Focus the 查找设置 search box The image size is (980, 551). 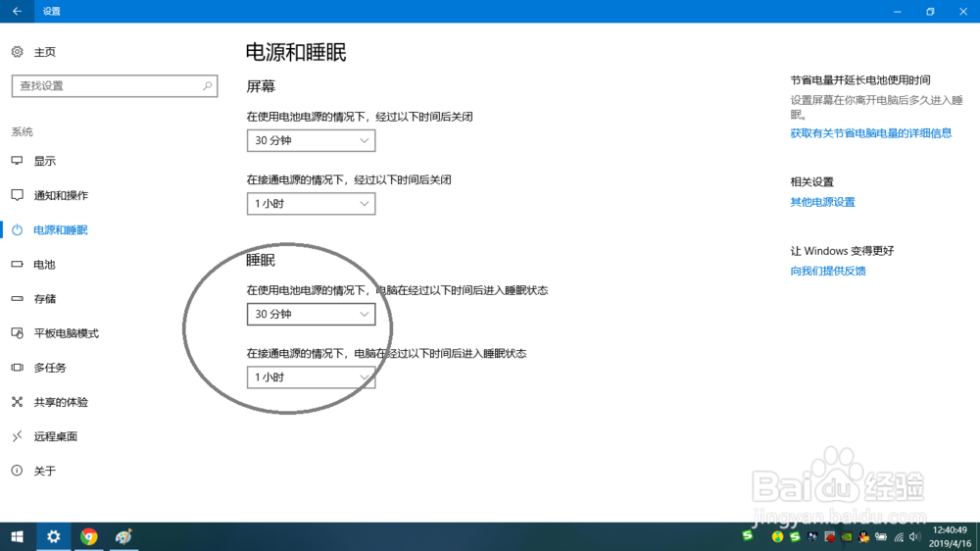click(115, 85)
